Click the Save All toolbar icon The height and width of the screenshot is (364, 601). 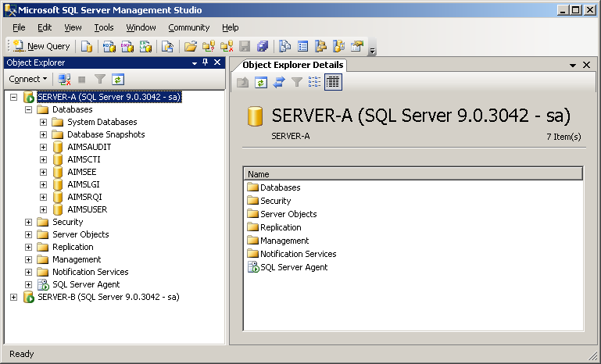pyautogui.click(x=262, y=47)
